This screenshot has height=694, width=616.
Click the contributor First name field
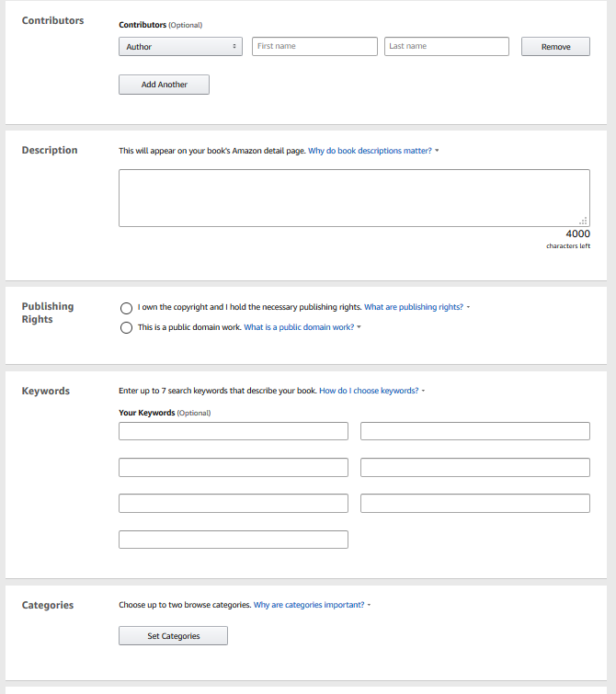[314, 47]
